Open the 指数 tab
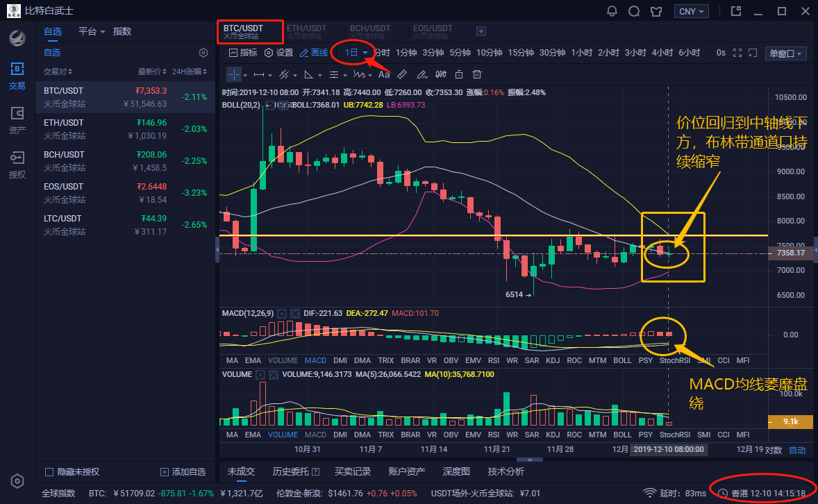Screen dimensions: 818x504 click(122, 31)
